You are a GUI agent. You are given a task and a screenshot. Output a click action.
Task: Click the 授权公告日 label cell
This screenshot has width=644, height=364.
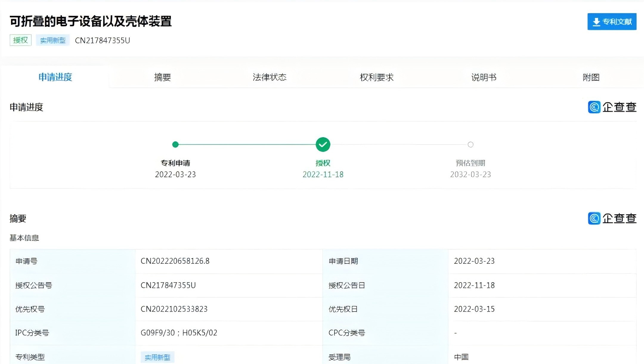point(386,286)
